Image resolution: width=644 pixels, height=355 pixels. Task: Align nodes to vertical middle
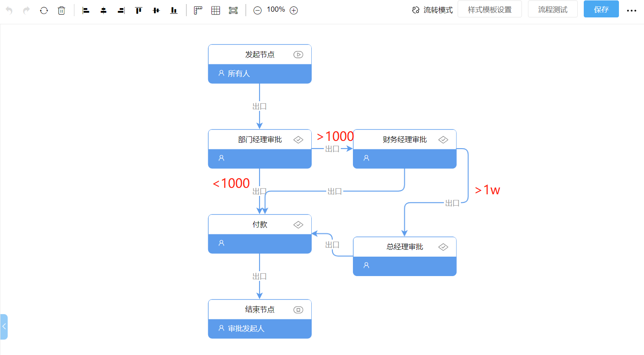(x=156, y=11)
